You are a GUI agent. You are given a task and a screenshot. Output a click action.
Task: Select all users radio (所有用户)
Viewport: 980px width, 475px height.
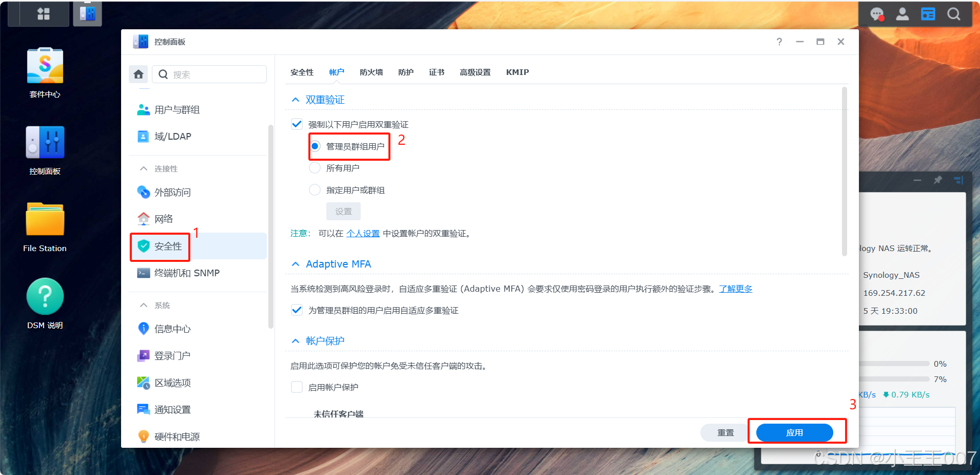pyautogui.click(x=315, y=168)
